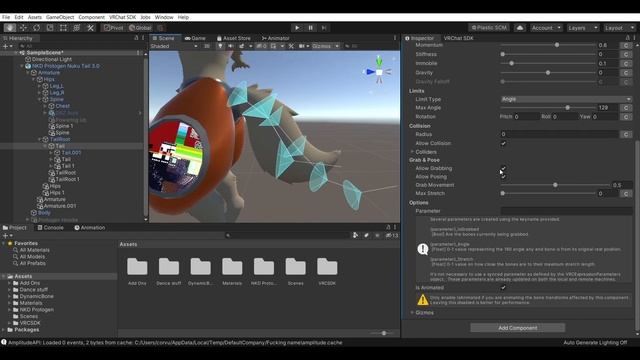Toggle scene lighting bulb icon
This screenshot has height=360, width=640.
pyautogui.click(x=220, y=46)
